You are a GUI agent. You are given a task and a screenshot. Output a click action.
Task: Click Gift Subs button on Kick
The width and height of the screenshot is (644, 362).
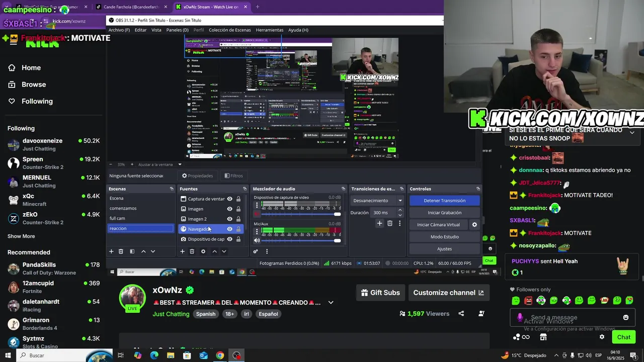(381, 293)
